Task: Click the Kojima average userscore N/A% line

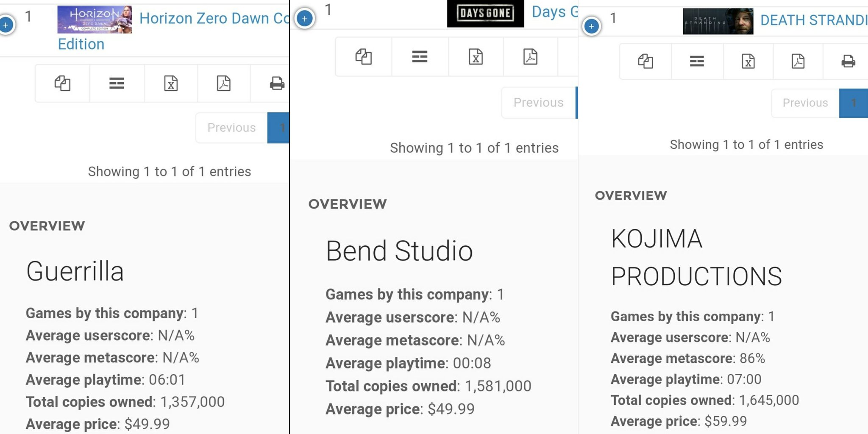Action: [690, 337]
